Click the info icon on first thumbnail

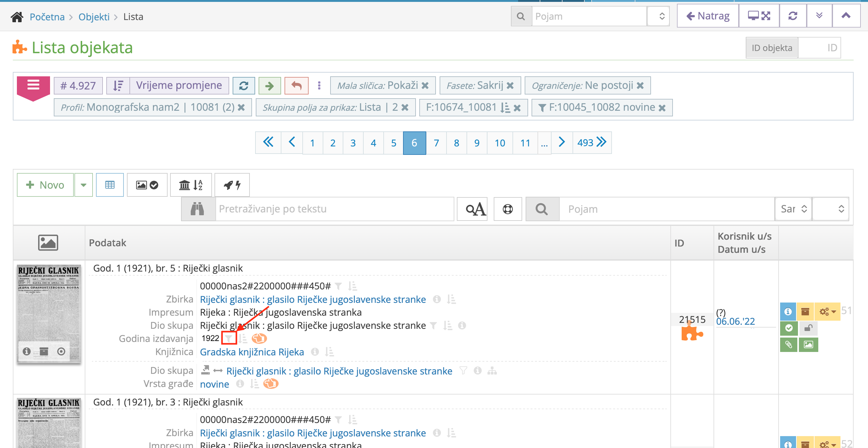27,351
